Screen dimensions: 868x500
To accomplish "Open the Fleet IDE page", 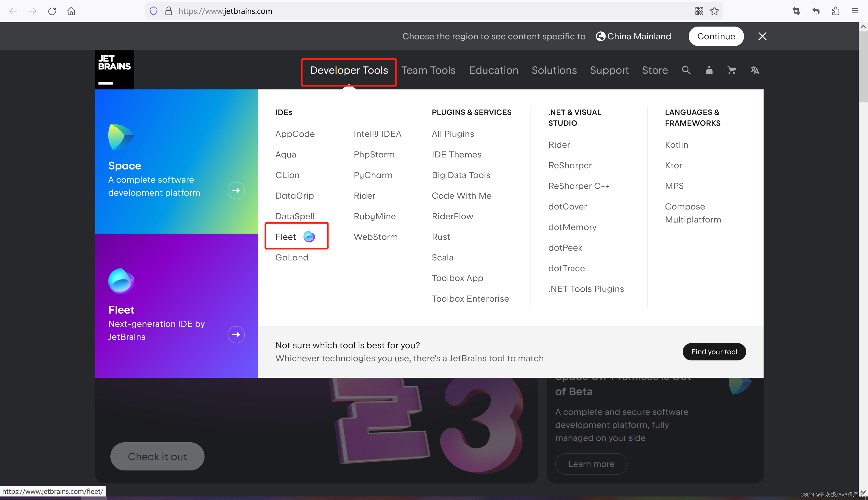I will [x=286, y=237].
